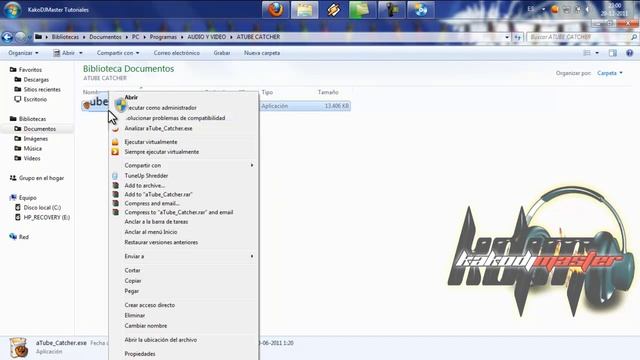Open the views dropdown arrow

(x=597, y=53)
